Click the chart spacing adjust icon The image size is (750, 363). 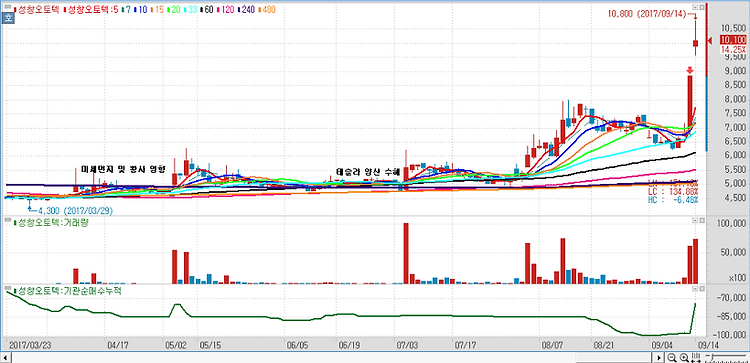coord(696,358)
